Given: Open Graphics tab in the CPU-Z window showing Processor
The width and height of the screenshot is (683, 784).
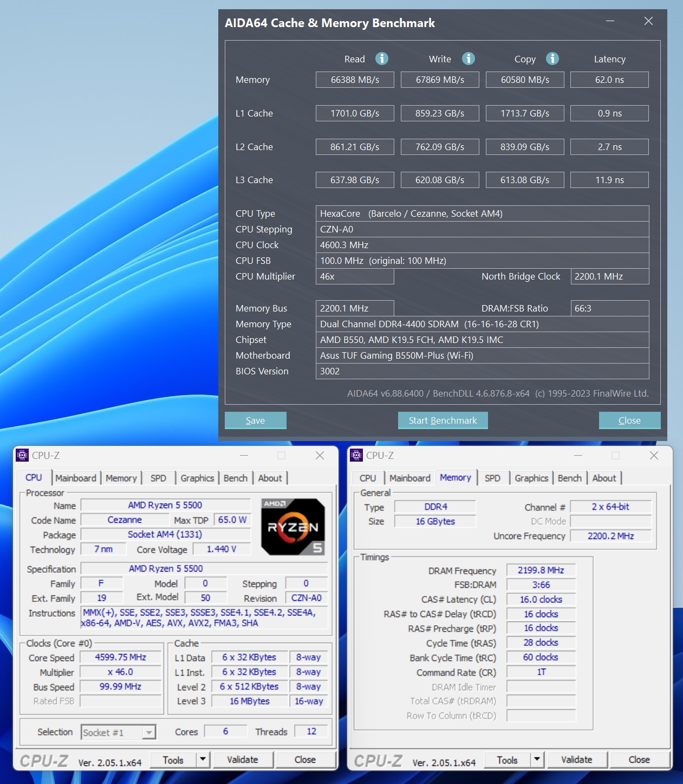Looking at the screenshot, I should tap(197, 478).
